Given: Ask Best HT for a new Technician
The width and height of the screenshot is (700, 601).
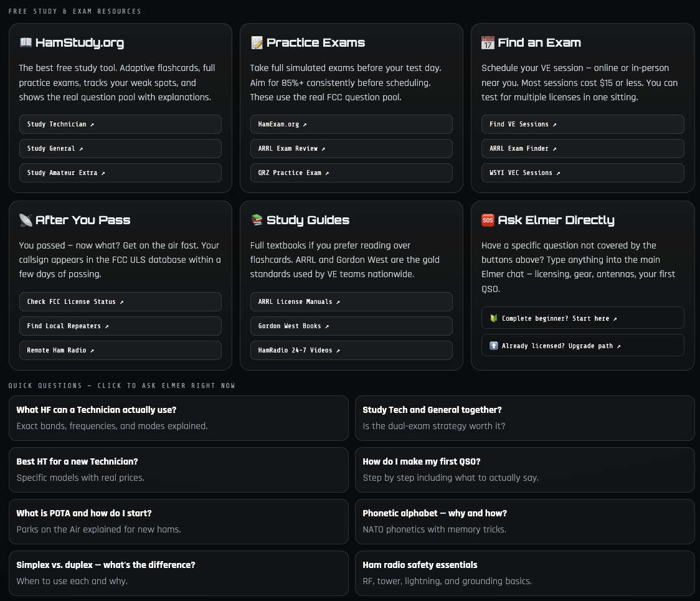Looking at the screenshot, I should (x=179, y=470).
